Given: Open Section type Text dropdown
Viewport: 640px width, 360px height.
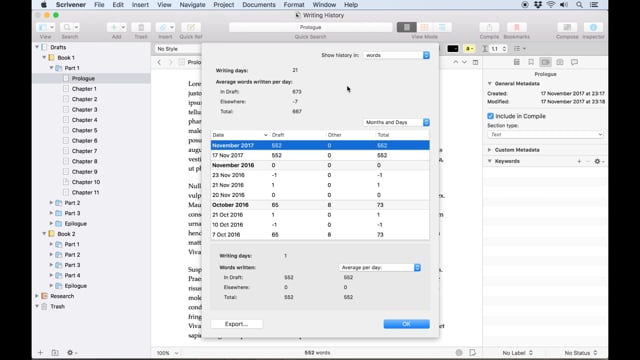Looking at the screenshot, I should point(545,134).
